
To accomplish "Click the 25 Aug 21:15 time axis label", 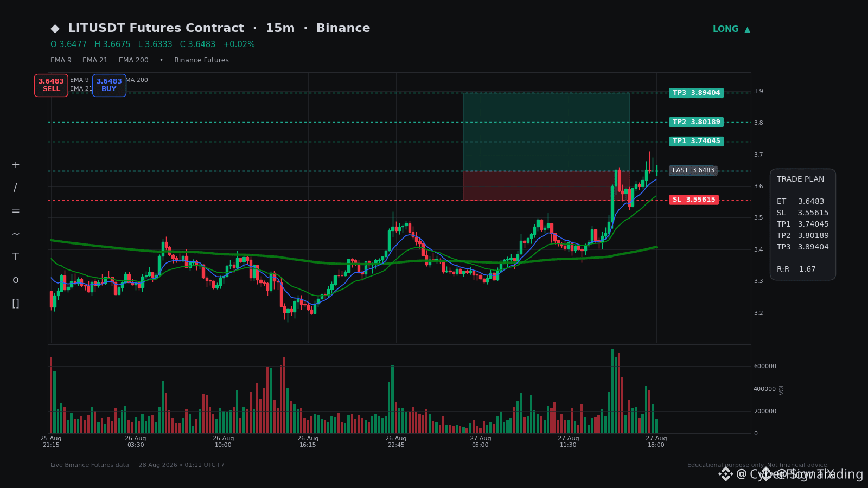I will [x=51, y=441].
